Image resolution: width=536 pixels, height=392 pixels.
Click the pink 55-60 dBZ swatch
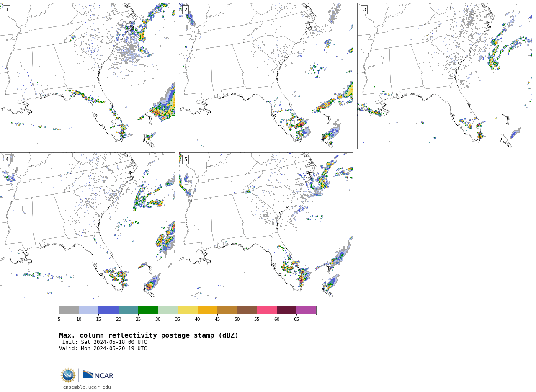[x=267, y=310]
